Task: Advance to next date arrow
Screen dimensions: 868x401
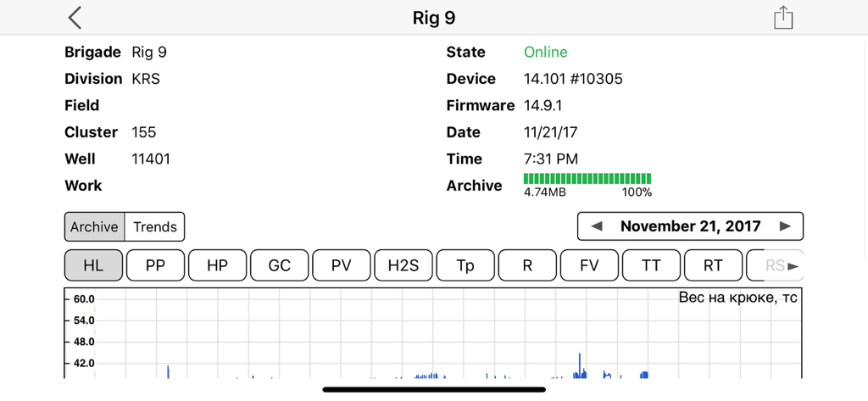Action: coord(785,226)
